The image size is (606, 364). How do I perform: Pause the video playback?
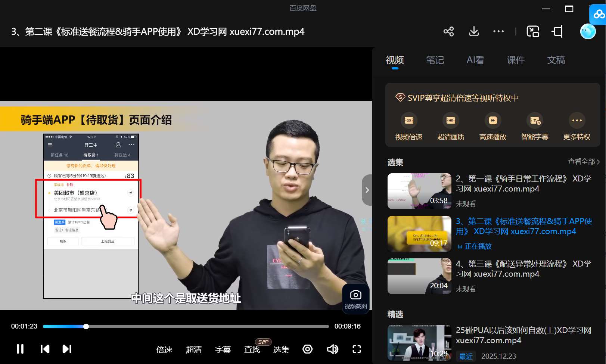pos(20,349)
